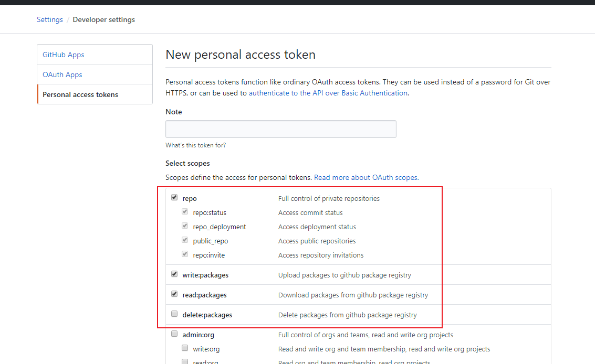Open Developer settings breadcrumb
Viewport: 595px width, 364px height.
104,19
